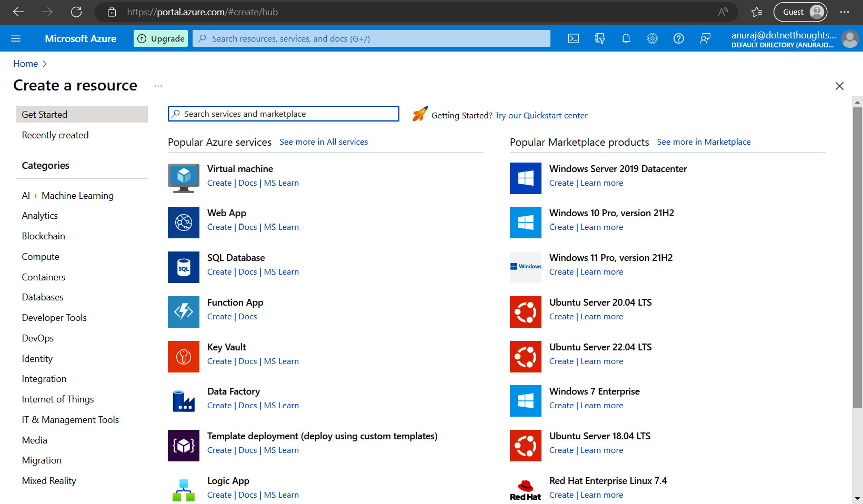Click Create under Virtual machine
This screenshot has width=863, height=504.
[219, 183]
